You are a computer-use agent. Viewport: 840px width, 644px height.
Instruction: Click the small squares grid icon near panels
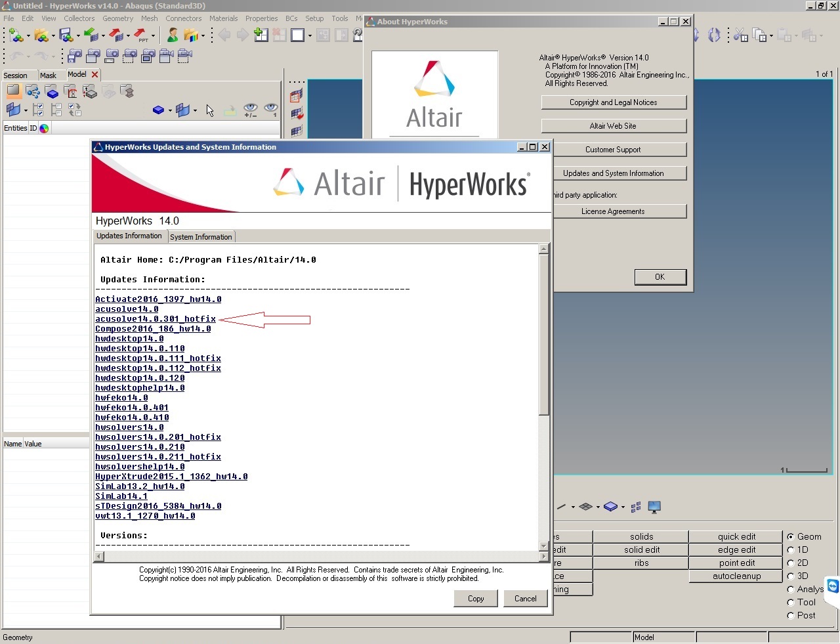point(635,507)
